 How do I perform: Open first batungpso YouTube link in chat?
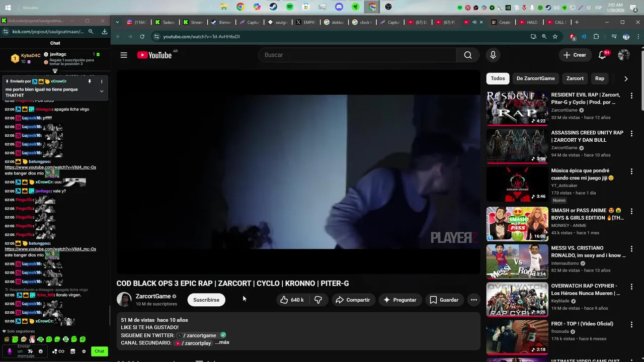50,167
